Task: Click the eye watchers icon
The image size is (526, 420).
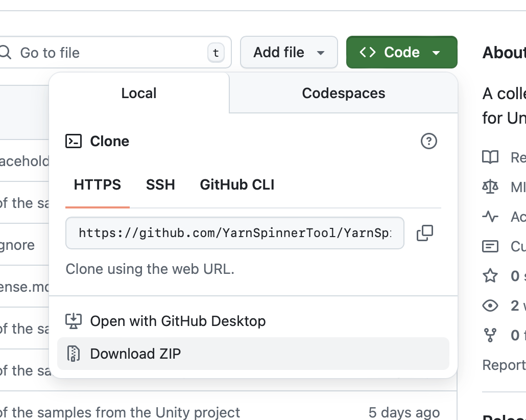Action: pos(490,306)
